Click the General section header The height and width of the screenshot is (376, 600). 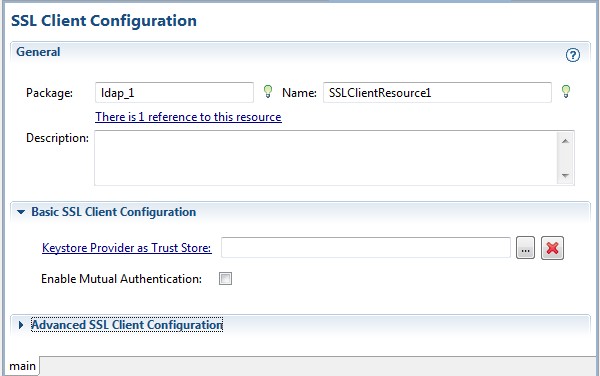tap(38, 52)
